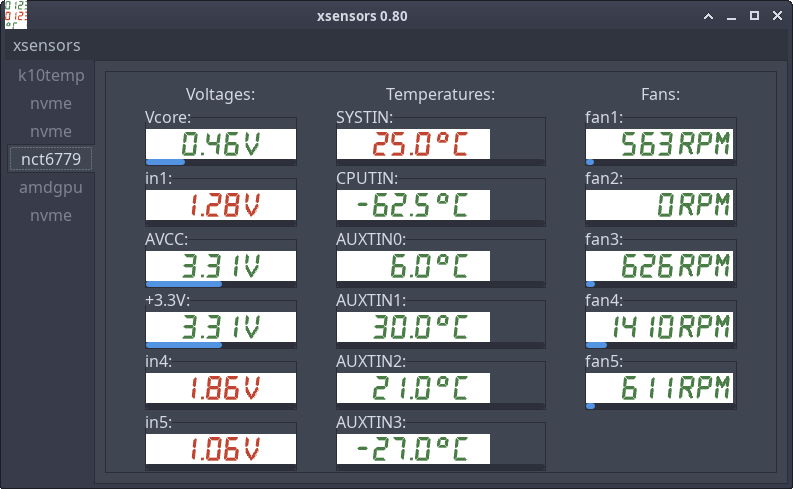Click the SYSTIN: label
Screen dimensions: 793x489
click(x=365, y=117)
